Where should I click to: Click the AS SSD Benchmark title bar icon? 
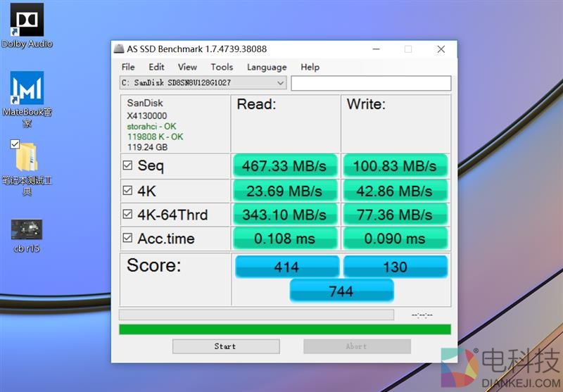[x=119, y=49]
